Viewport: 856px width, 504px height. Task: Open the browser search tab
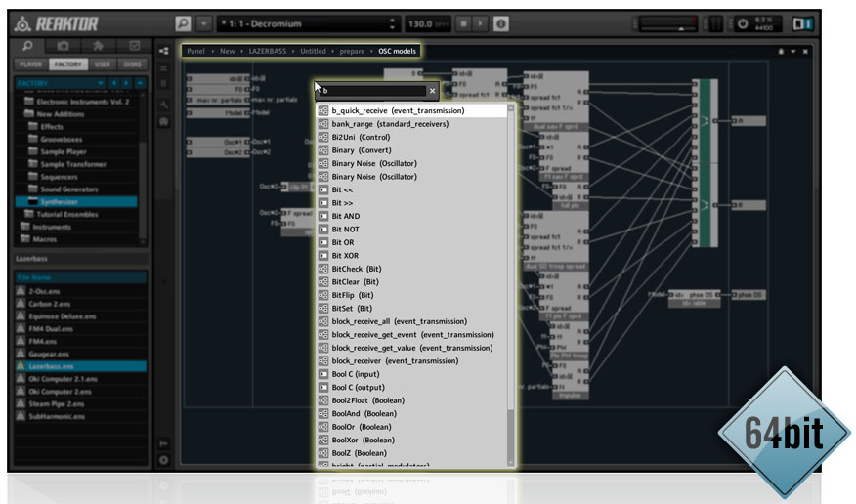(27, 46)
